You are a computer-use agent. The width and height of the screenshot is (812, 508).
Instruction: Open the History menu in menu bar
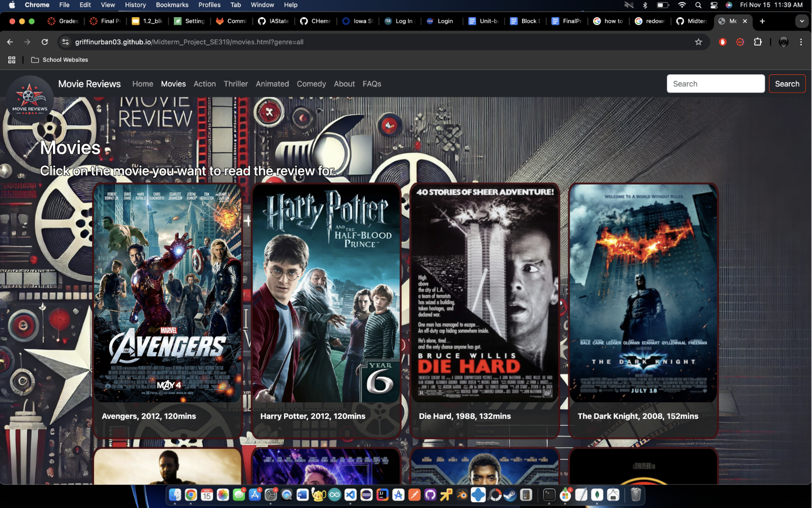point(135,5)
